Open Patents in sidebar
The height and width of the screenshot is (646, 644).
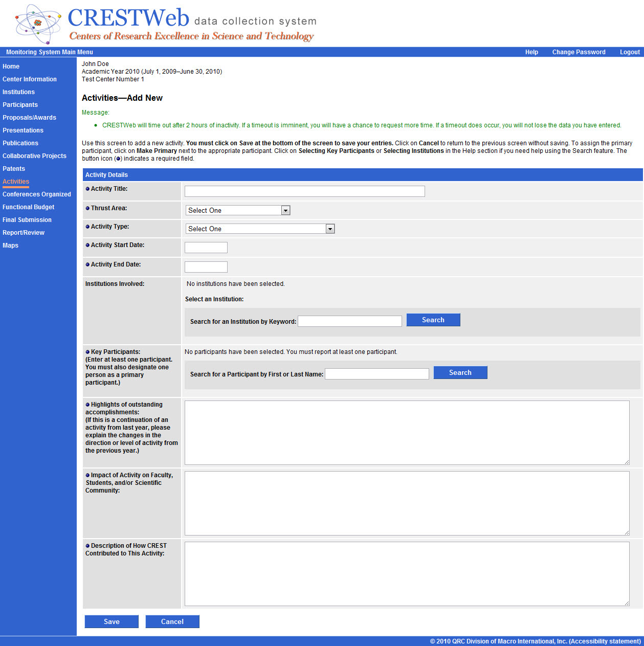click(x=14, y=169)
